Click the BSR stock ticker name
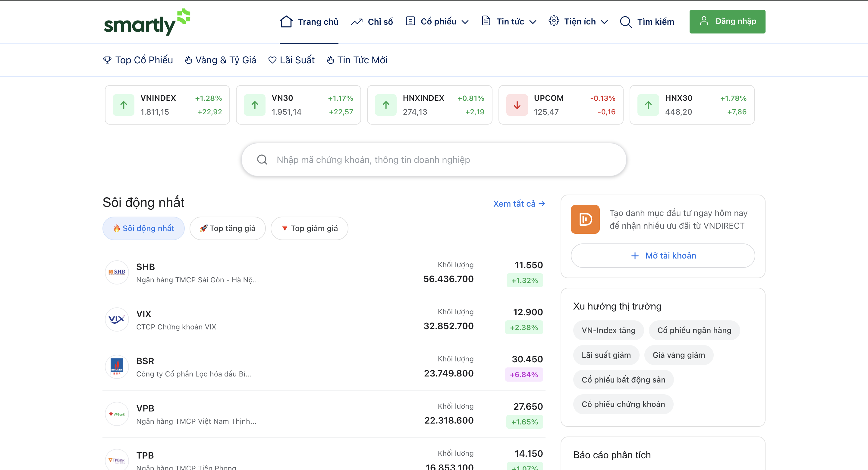Viewport: 868px width, 470px height. point(145,361)
